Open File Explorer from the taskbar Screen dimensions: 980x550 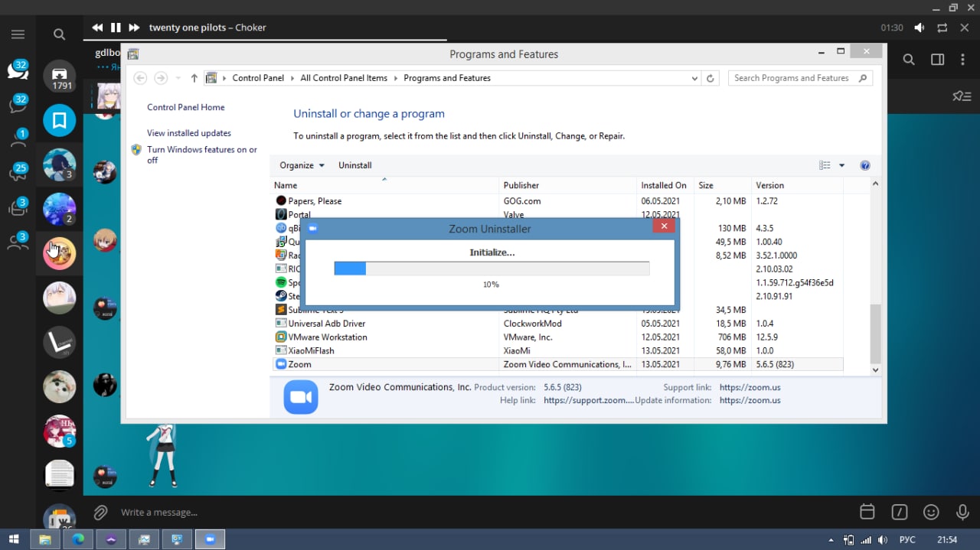tap(45, 539)
